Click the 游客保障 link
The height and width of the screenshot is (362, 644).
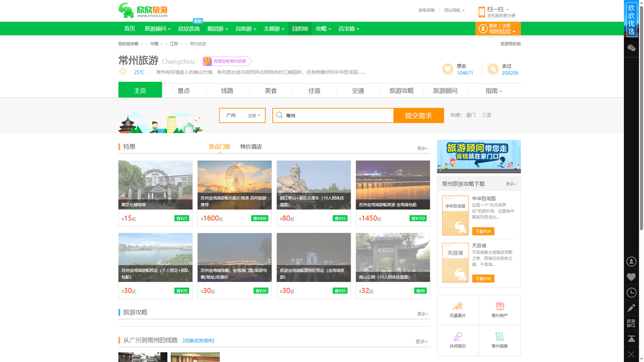(426, 10)
